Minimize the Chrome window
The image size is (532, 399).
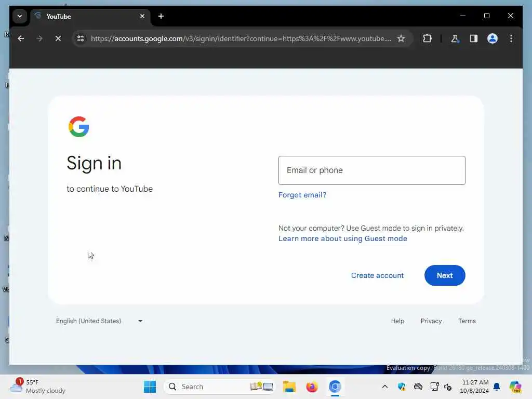pyautogui.click(x=463, y=16)
